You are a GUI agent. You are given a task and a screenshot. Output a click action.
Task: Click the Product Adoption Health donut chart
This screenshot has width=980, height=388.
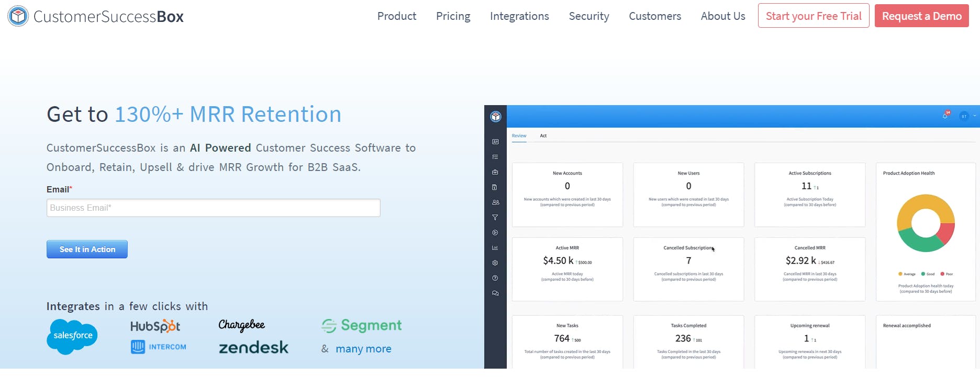[x=926, y=223]
